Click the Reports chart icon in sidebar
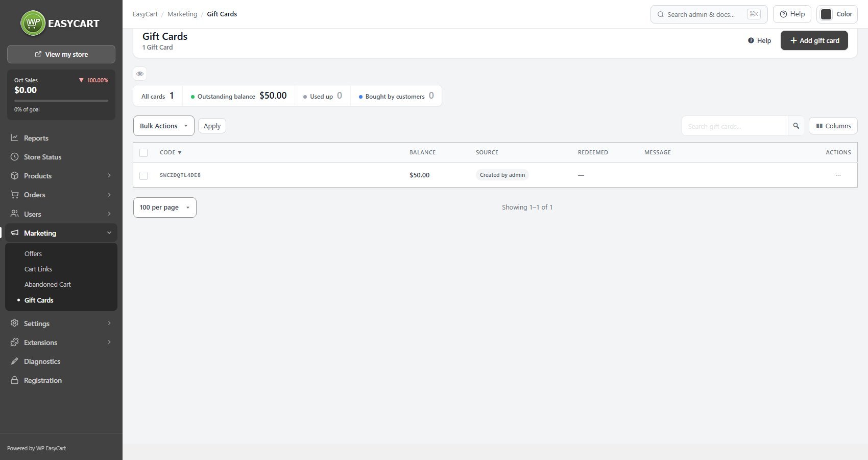Viewport: 868px width, 460px height. click(15, 138)
